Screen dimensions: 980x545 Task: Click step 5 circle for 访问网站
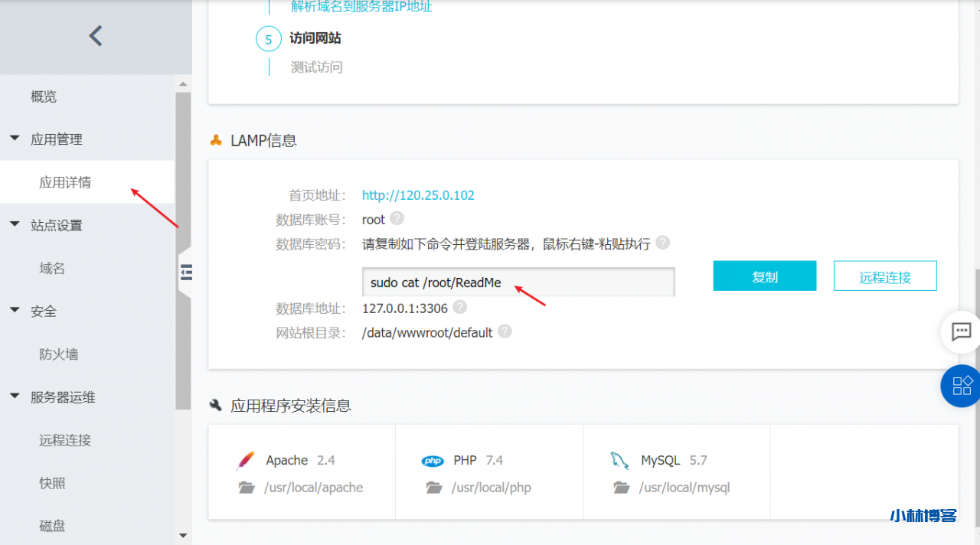tap(269, 39)
